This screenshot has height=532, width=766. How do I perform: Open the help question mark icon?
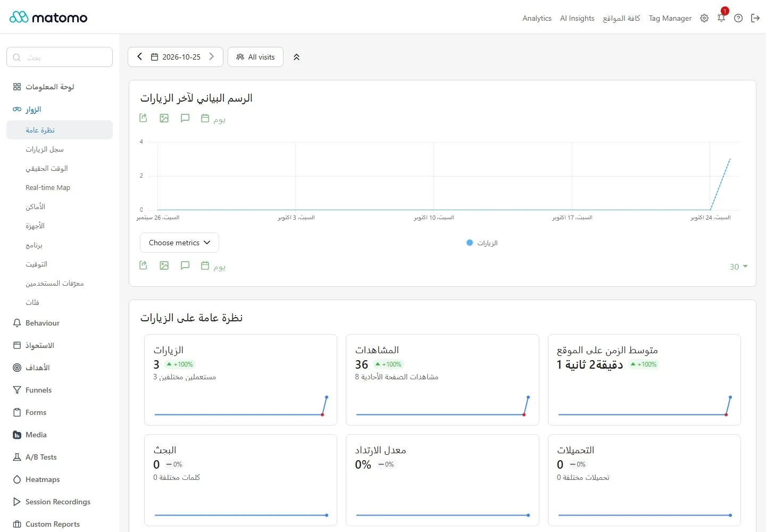coord(738,18)
